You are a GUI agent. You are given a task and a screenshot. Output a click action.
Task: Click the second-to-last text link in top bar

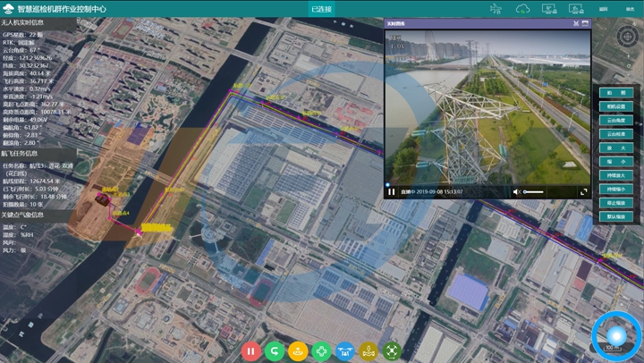pos(603,9)
